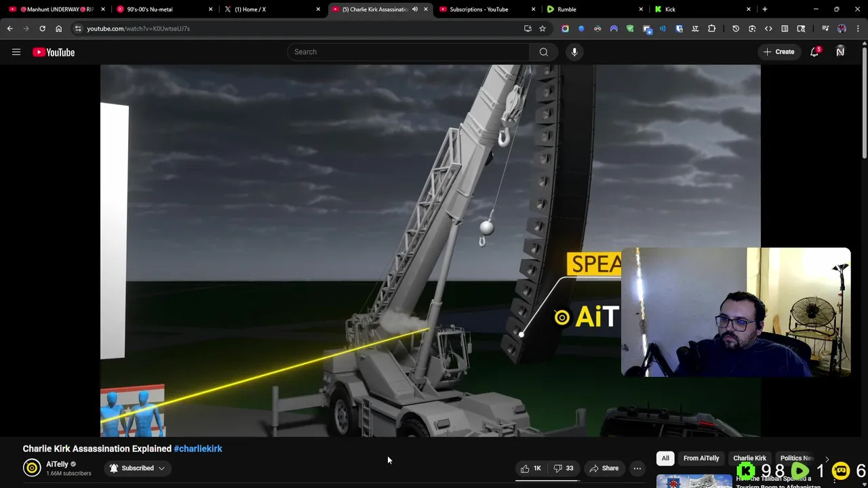Click the green shield extension icon
This screenshot has width=868, height=488.
click(630, 28)
